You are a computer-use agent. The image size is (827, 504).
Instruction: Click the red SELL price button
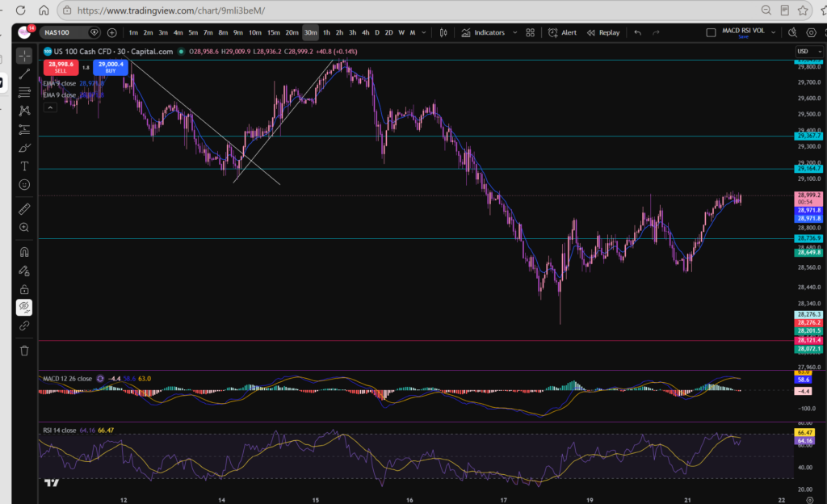pyautogui.click(x=61, y=68)
